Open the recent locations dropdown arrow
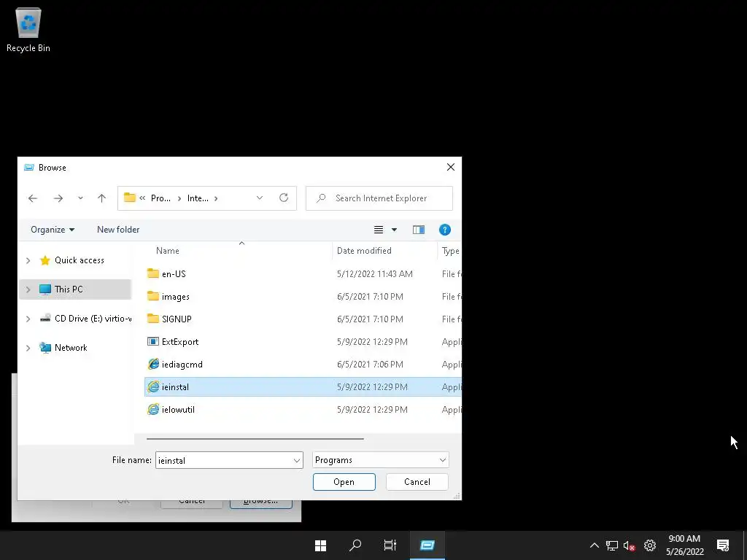The image size is (747, 560). pos(80,198)
